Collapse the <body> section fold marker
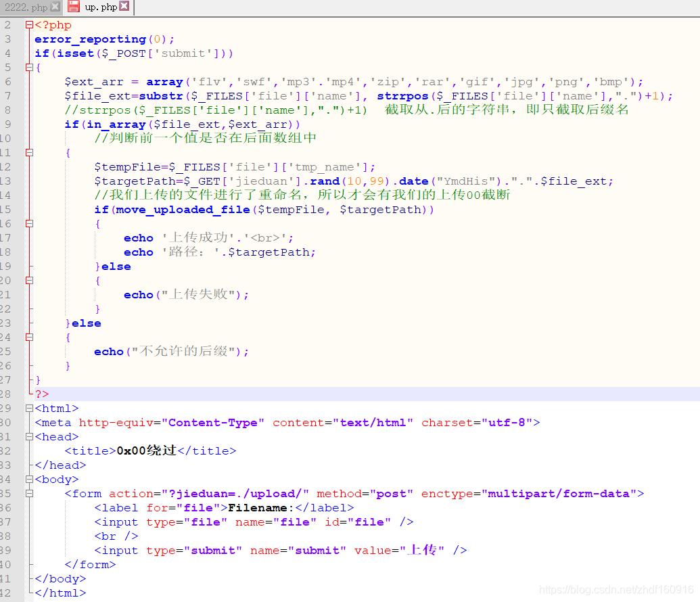700x602 pixels. tap(29, 480)
